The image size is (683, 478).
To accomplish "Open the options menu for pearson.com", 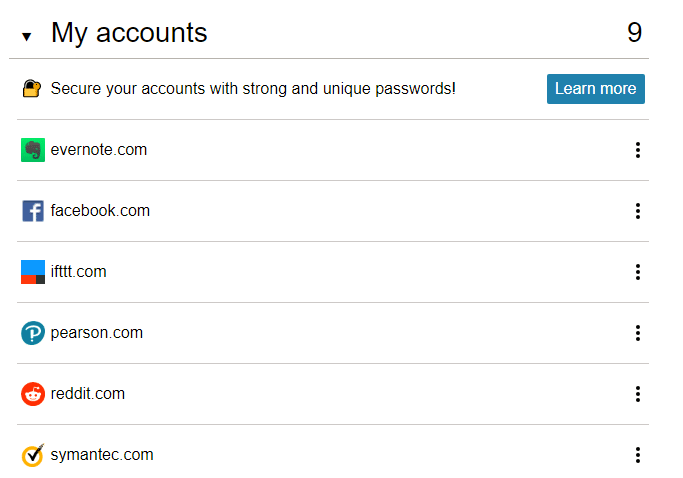I will (x=638, y=333).
